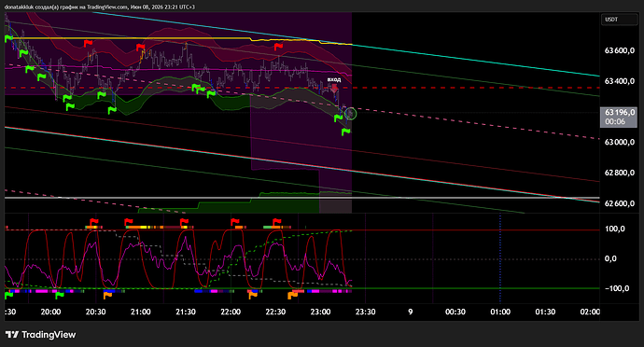Screen dimensions: 644x347
Task: Click the 00:06 candle countdown timer
Action: (615, 121)
